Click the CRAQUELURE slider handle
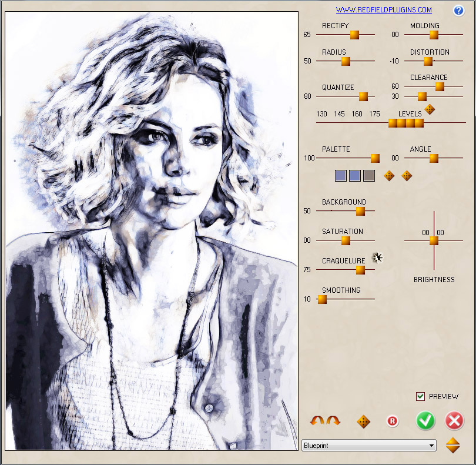 point(360,270)
